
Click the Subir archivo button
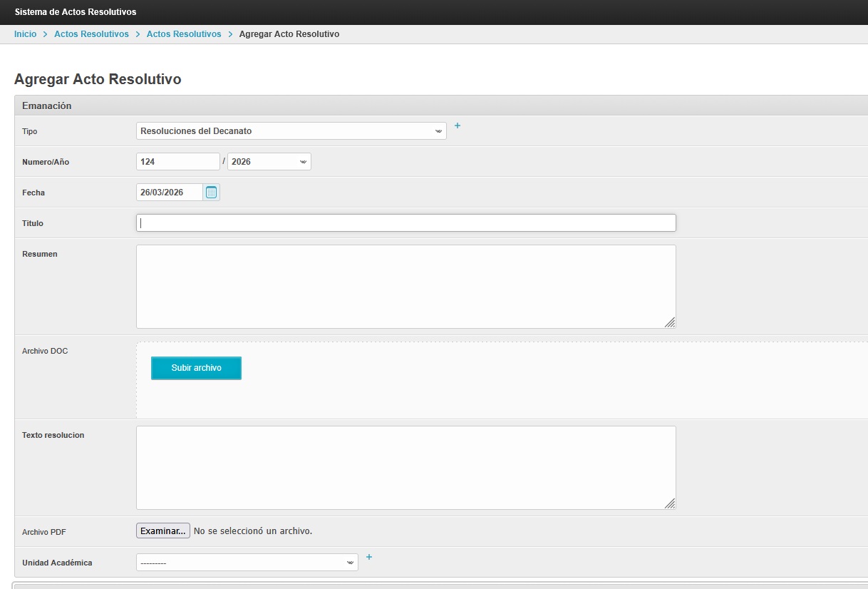[x=196, y=368]
